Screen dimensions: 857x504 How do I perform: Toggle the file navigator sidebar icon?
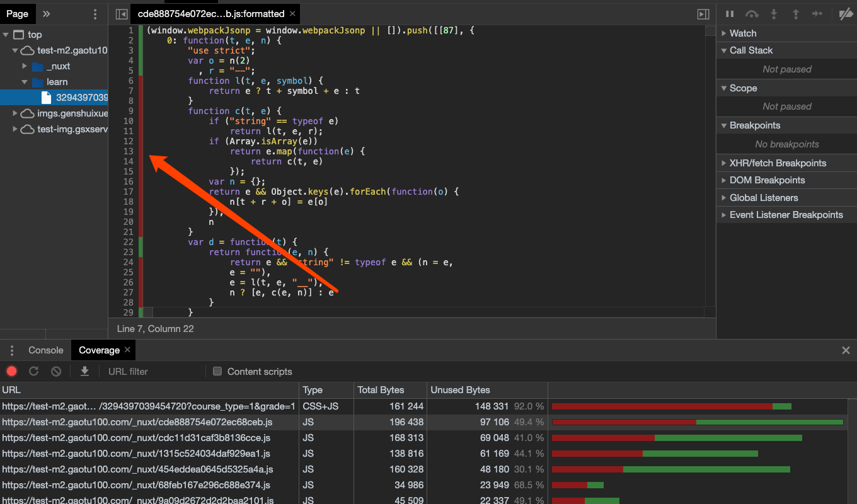click(122, 14)
